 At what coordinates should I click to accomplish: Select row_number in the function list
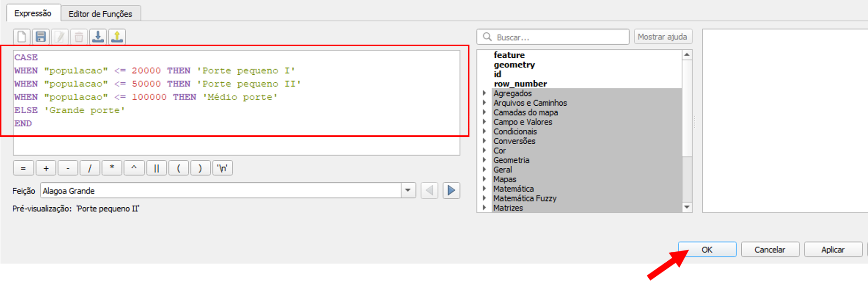[x=520, y=84]
